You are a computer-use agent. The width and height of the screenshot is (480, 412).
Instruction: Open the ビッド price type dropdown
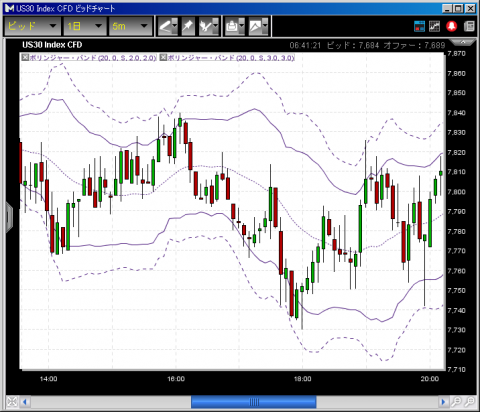tap(32, 26)
